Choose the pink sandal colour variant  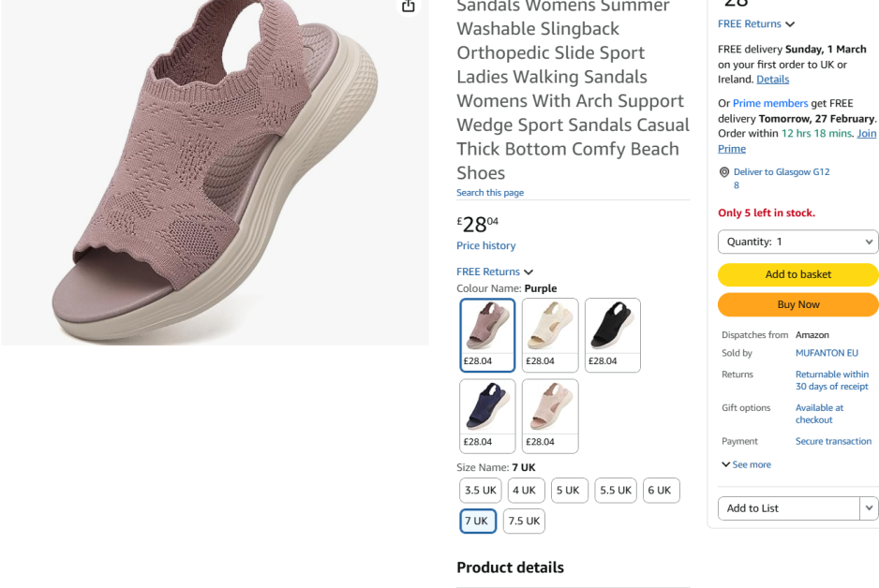550,416
